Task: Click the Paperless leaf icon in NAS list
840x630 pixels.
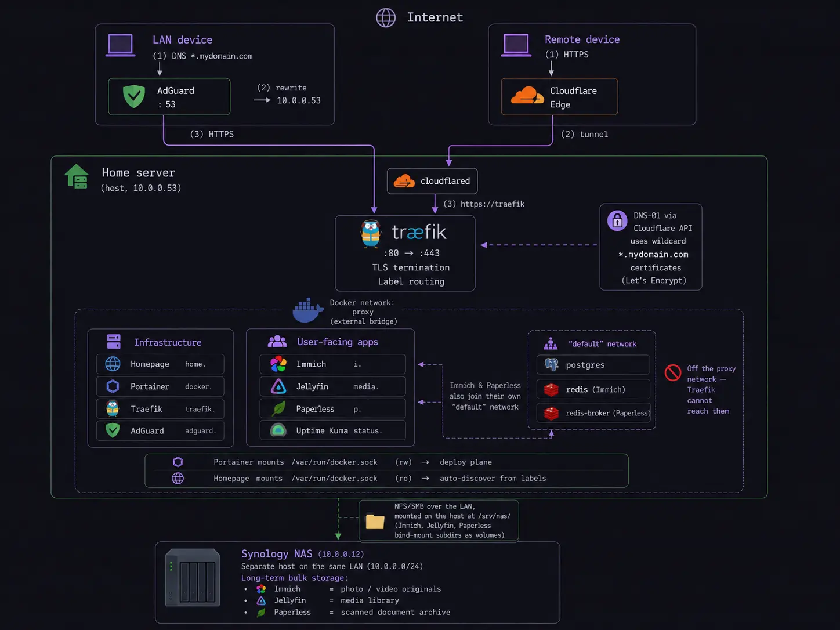Action: tap(261, 612)
